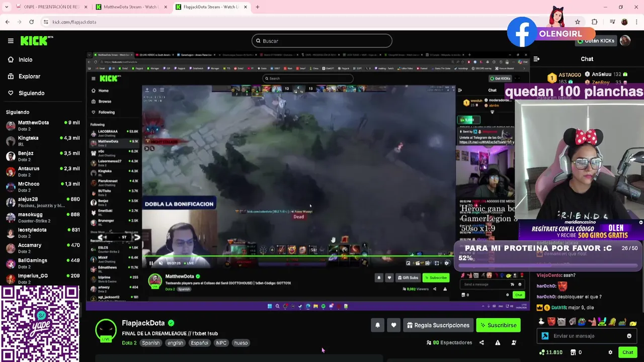Click the live stream video player
This screenshot has width=644, height=362.
(x=307, y=181)
